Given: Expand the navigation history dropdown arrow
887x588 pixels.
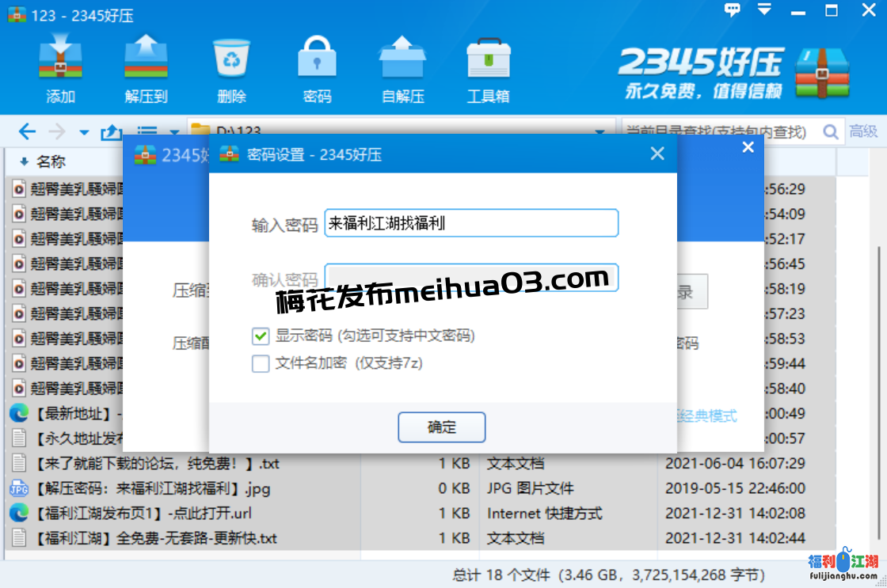Looking at the screenshot, I should pyautogui.click(x=84, y=133).
